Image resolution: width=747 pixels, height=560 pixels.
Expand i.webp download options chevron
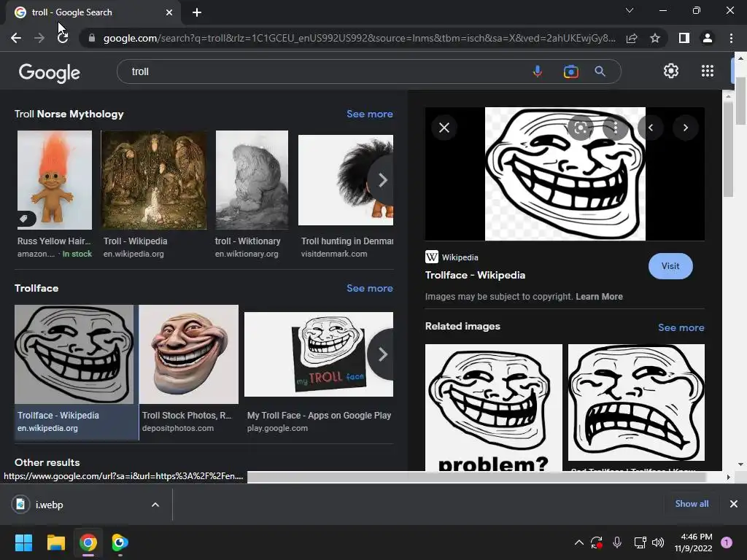(x=155, y=505)
